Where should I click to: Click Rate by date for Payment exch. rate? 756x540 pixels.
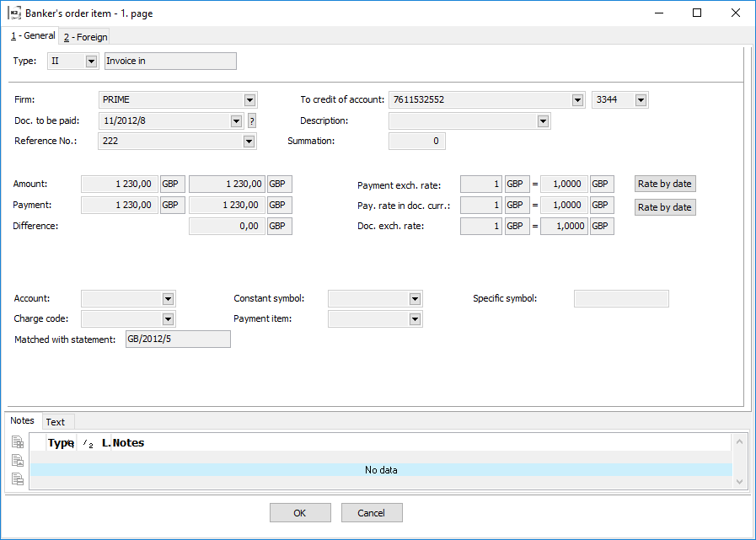click(x=665, y=184)
